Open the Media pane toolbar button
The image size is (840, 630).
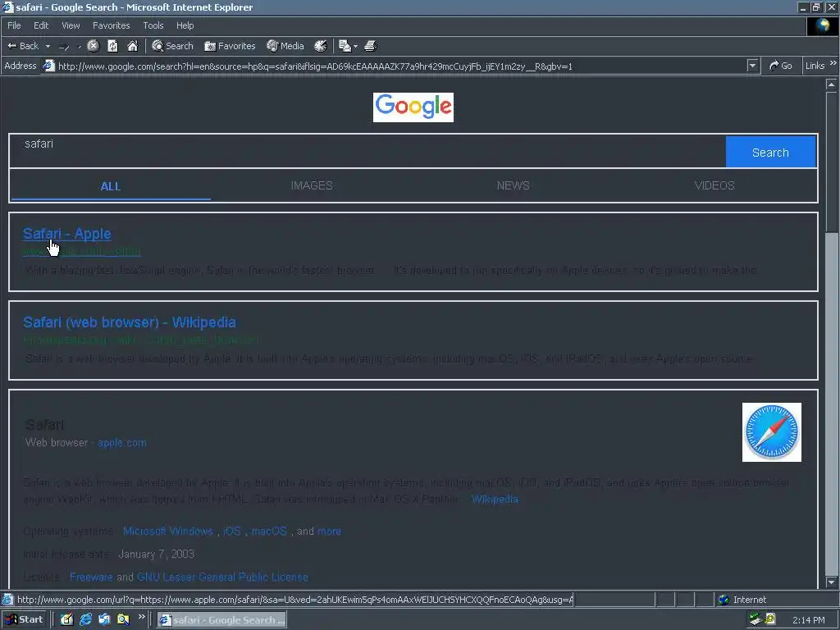tap(285, 46)
